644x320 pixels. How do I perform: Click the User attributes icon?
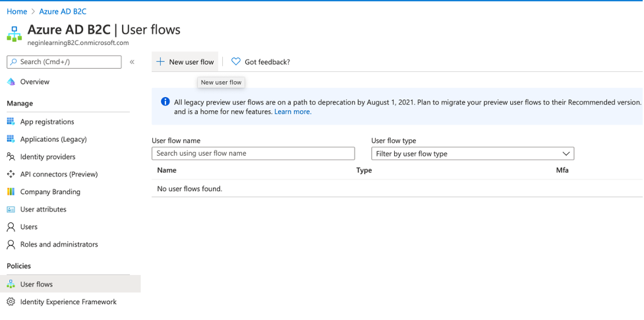[11, 209]
